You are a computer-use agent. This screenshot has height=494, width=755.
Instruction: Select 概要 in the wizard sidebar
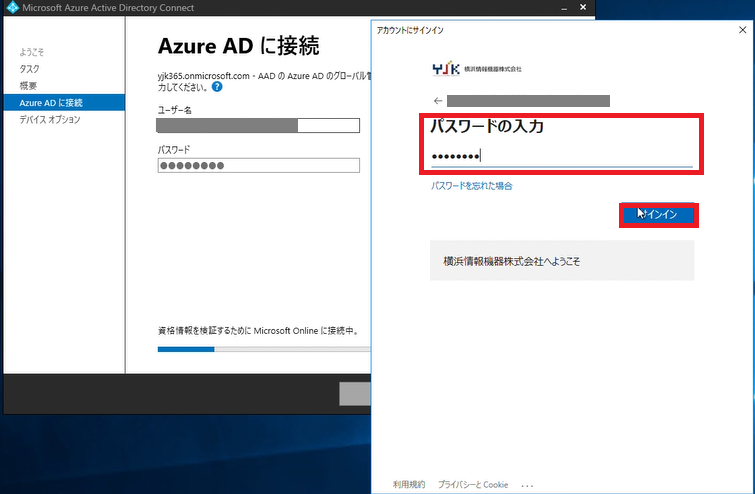28,86
